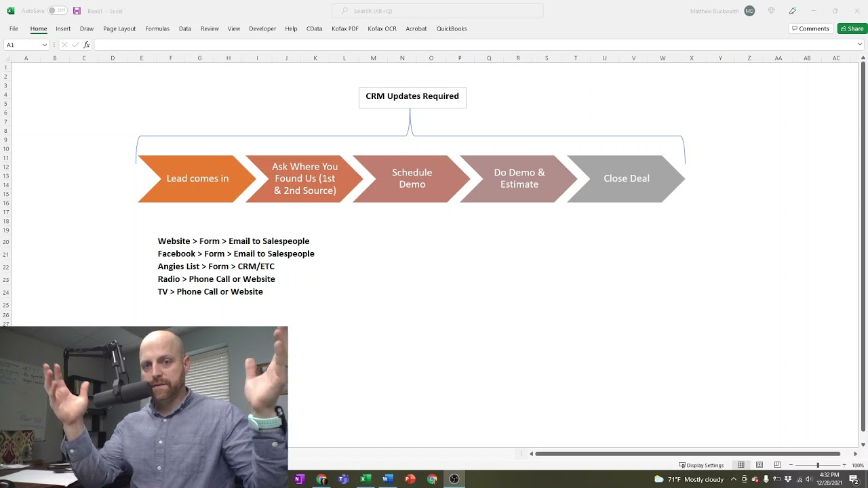
Task: Open the Acrobat ribbon tab
Action: 416,28
